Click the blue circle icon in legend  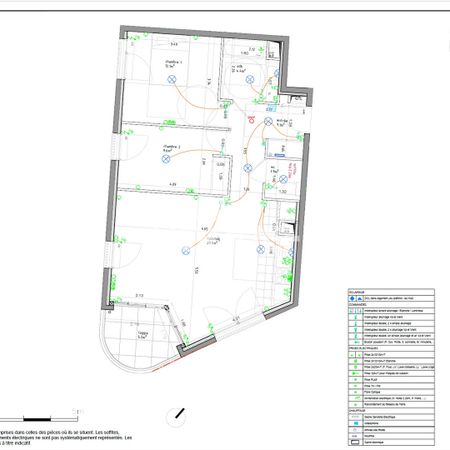(353, 298)
